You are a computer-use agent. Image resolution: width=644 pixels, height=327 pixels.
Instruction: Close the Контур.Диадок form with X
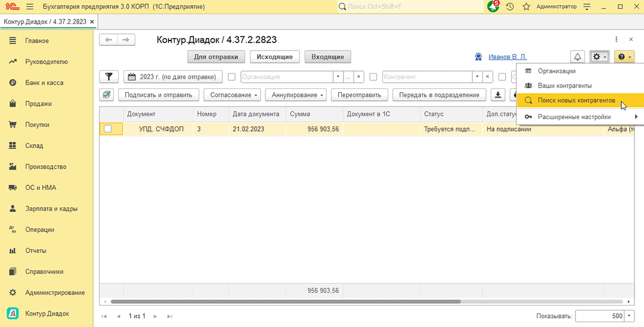point(631,39)
